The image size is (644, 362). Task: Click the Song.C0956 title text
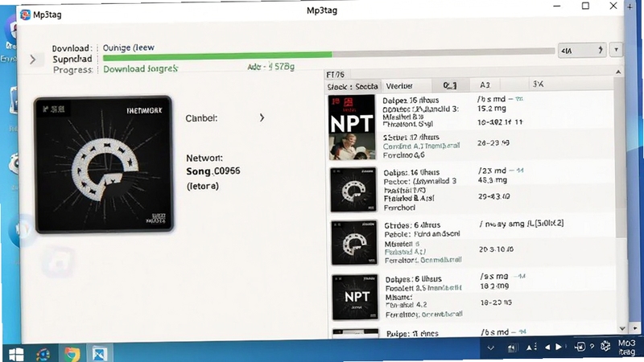pos(213,171)
